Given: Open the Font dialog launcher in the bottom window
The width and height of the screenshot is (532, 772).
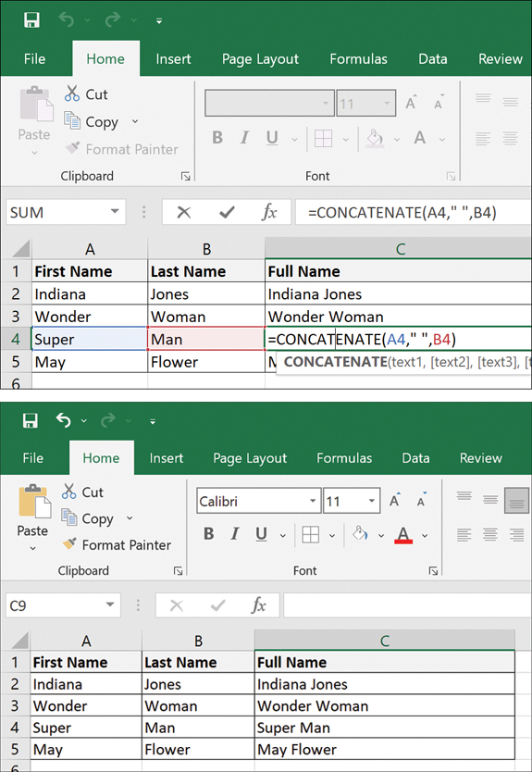Looking at the screenshot, I should coord(433,571).
